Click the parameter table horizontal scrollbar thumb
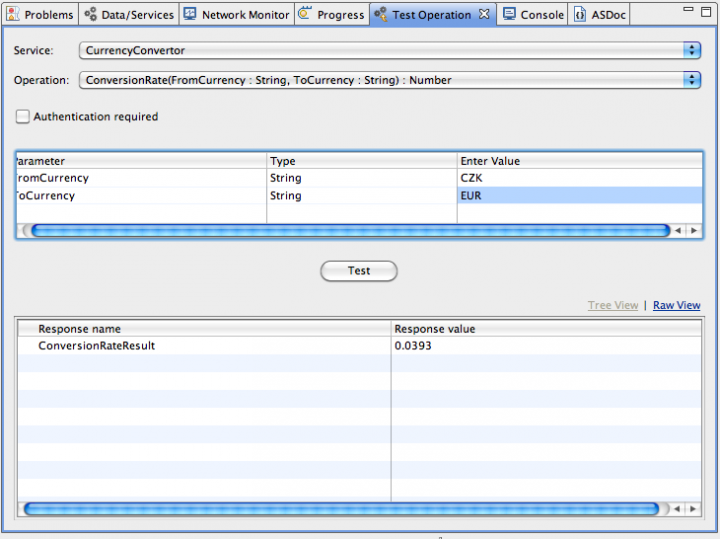Viewport: 720px width, 539px height. [x=350, y=230]
